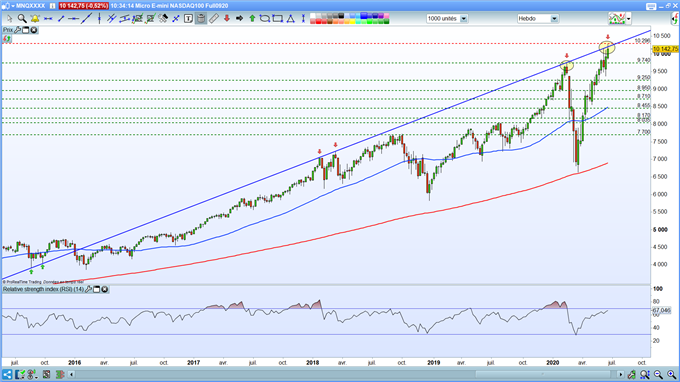680x382 pixels.
Task: Choose the black color swatch
Action: coord(341,16)
